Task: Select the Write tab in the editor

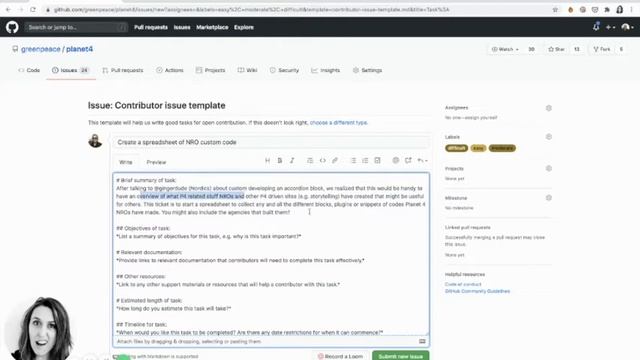Action: tap(126, 162)
